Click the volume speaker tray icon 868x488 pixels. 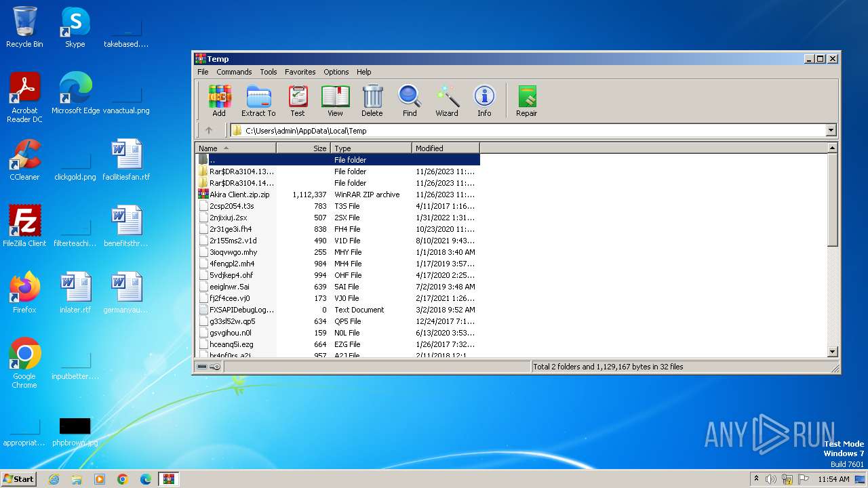(771, 479)
